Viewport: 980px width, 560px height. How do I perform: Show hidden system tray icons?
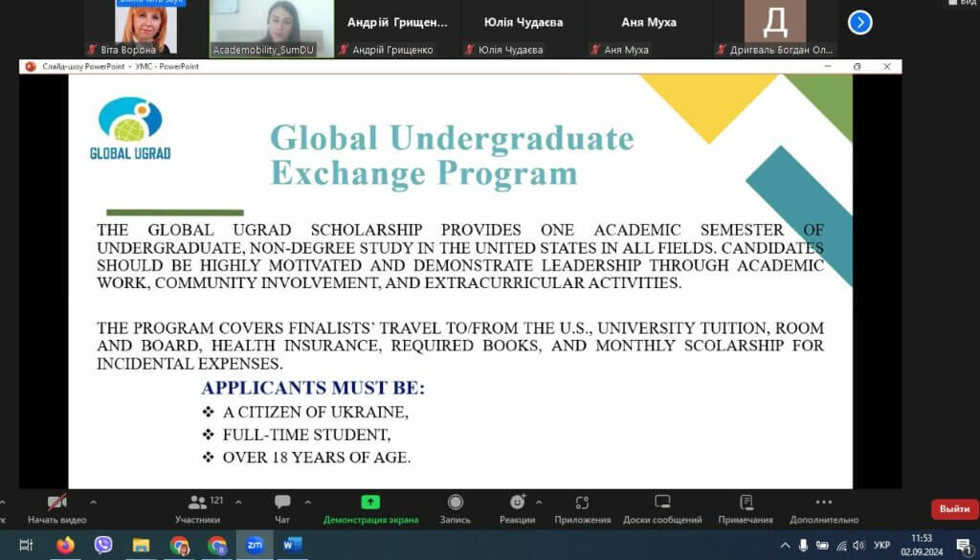click(786, 546)
